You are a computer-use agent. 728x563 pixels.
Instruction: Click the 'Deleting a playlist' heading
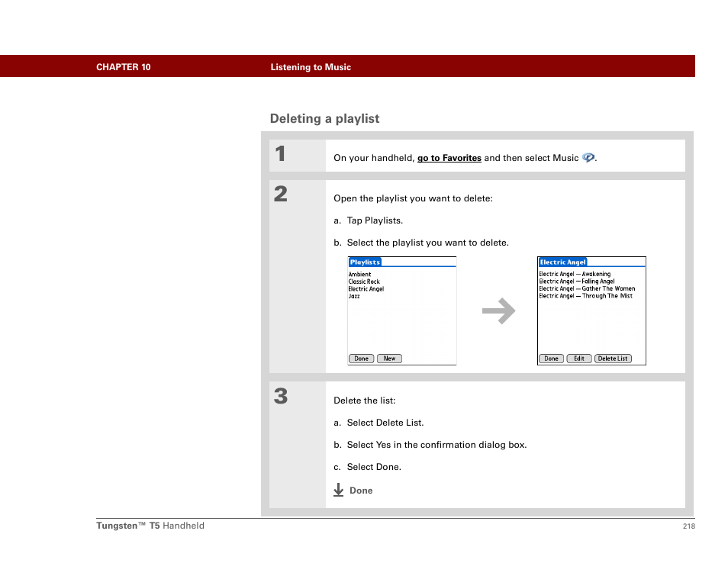tap(324, 119)
